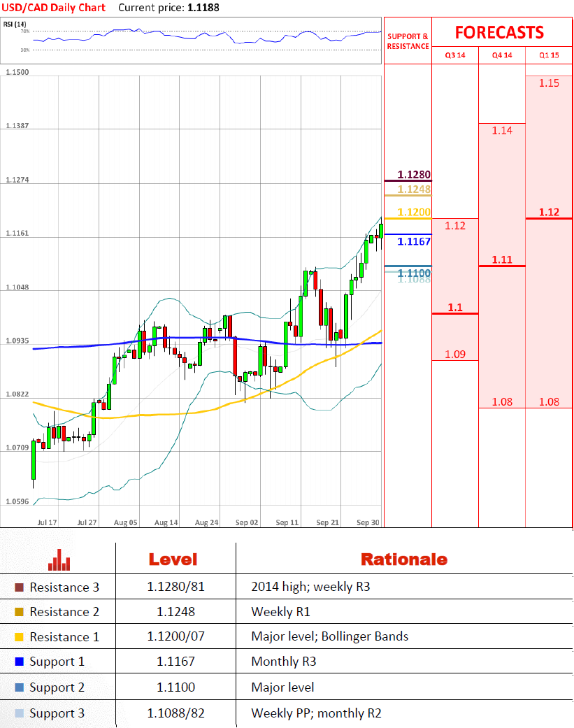
Task: Click rationale 'Major level' for Support 2
Action: 282,687
